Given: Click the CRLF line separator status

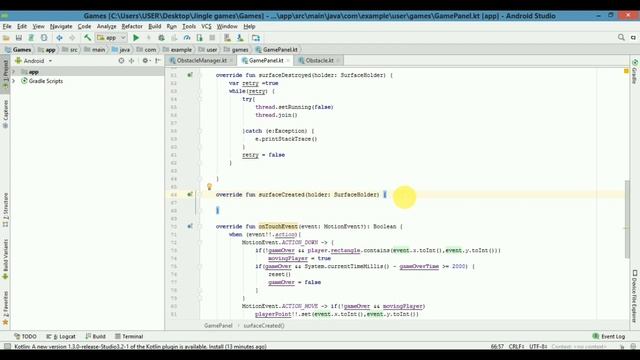Looking at the screenshot, I should 516,347.
